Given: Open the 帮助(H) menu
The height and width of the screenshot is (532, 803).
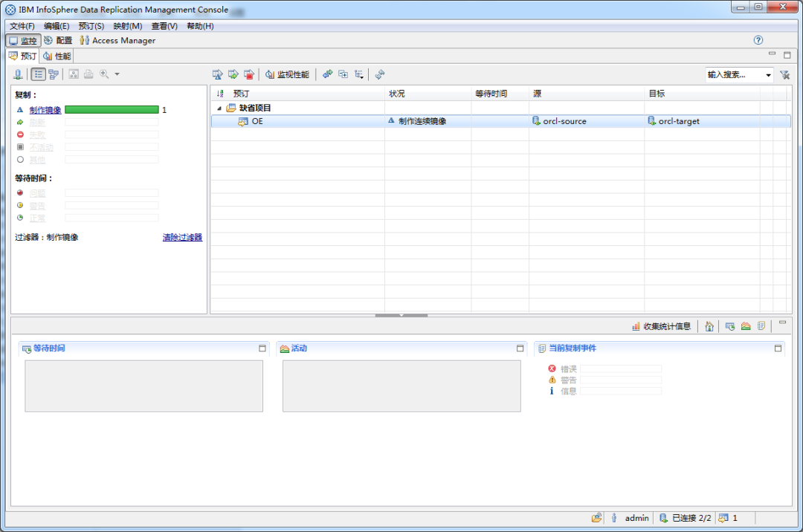Looking at the screenshot, I should [x=200, y=26].
